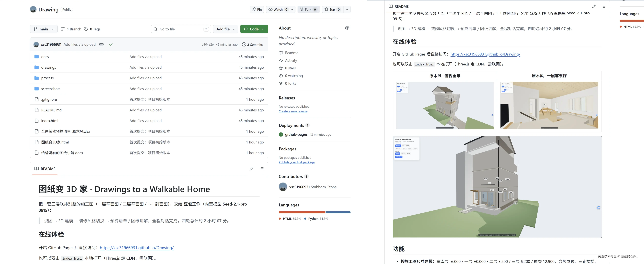
Task: Open the github-pages deployment link
Action: (x=296, y=134)
